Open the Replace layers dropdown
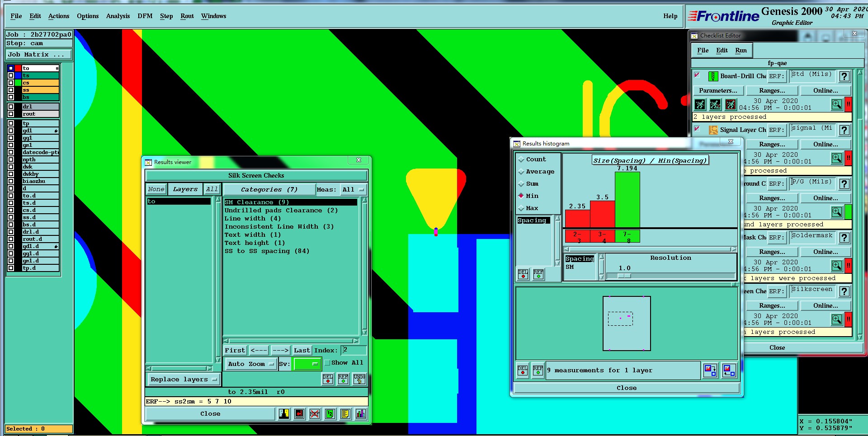Viewport: 868px width, 436px height. click(x=184, y=380)
